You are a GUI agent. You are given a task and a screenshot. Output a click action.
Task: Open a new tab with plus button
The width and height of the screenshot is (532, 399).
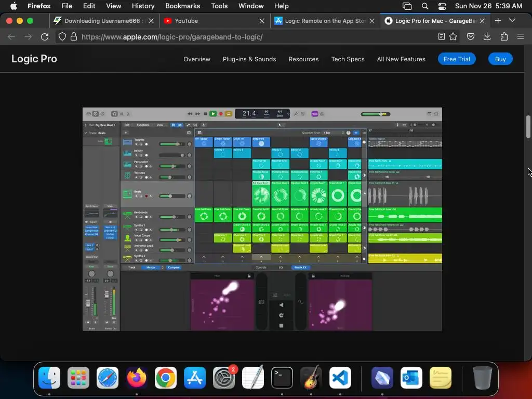coord(498,21)
